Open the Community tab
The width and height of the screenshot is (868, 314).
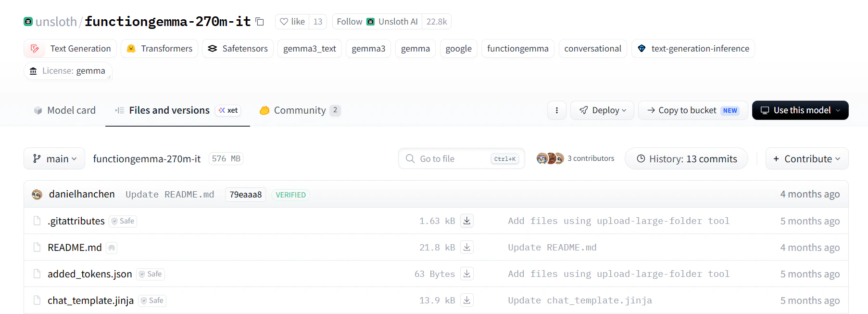click(x=300, y=110)
